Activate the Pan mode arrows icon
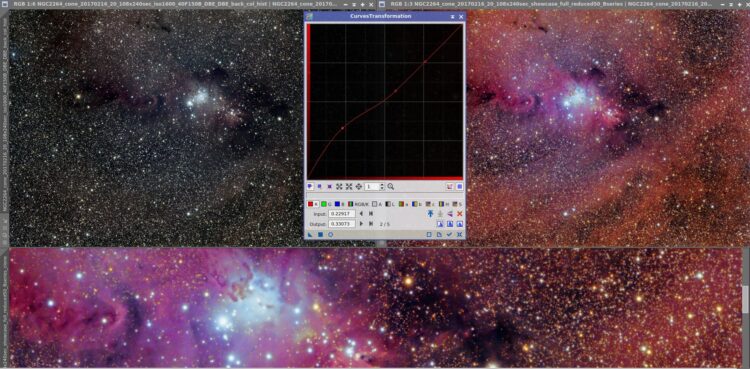The width and height of the screenshot is (750, 369). pos(359,187)
